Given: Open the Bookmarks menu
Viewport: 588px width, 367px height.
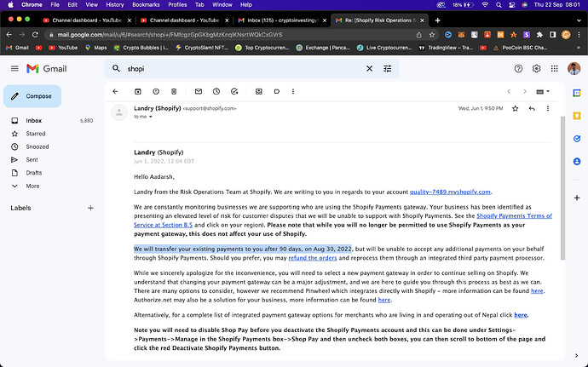Looking at the screenshot, I should [146, 5].
